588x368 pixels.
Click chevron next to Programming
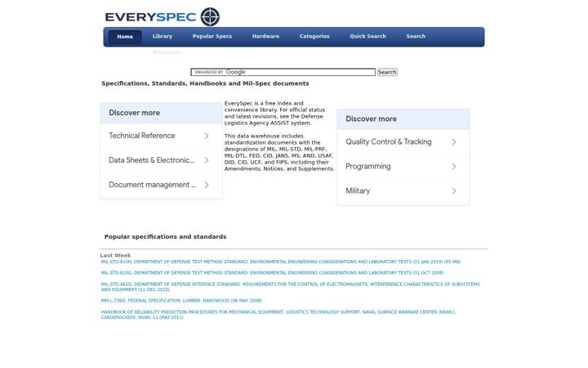(x=454, y=166)
